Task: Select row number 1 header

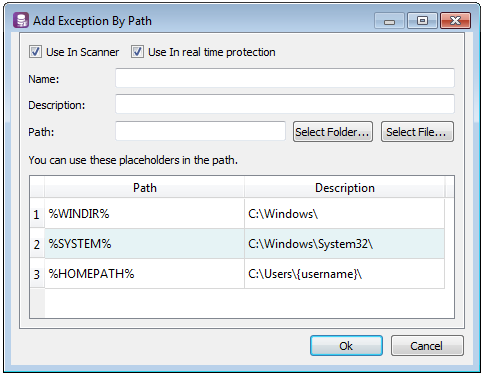Action: point(37,214)
